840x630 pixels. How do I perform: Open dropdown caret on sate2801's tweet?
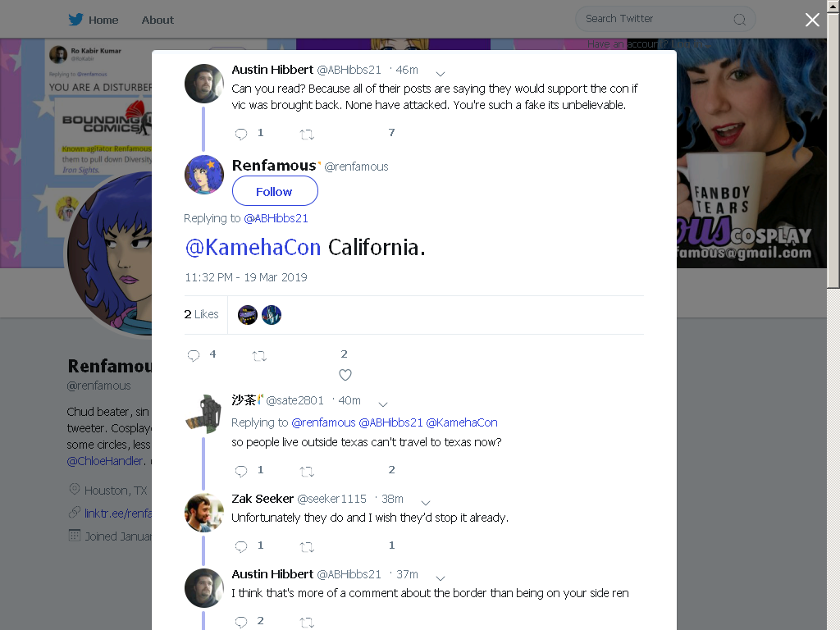point(382,404)
